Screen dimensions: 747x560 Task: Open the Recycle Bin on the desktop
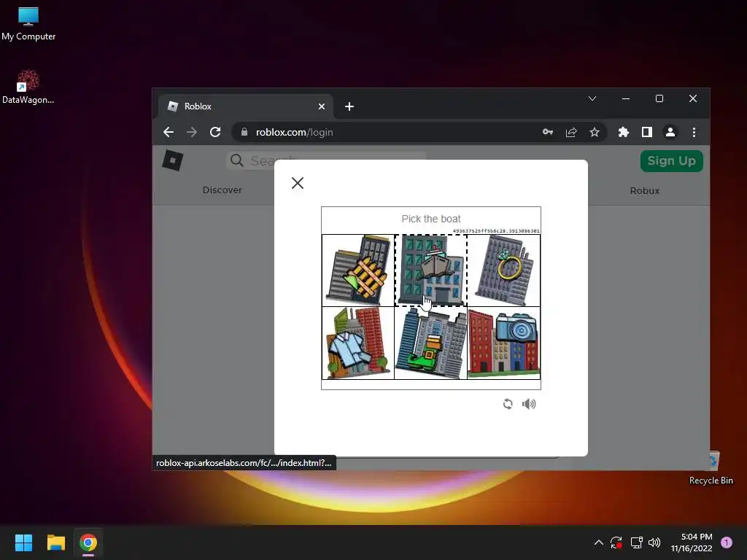pos(711,469)
